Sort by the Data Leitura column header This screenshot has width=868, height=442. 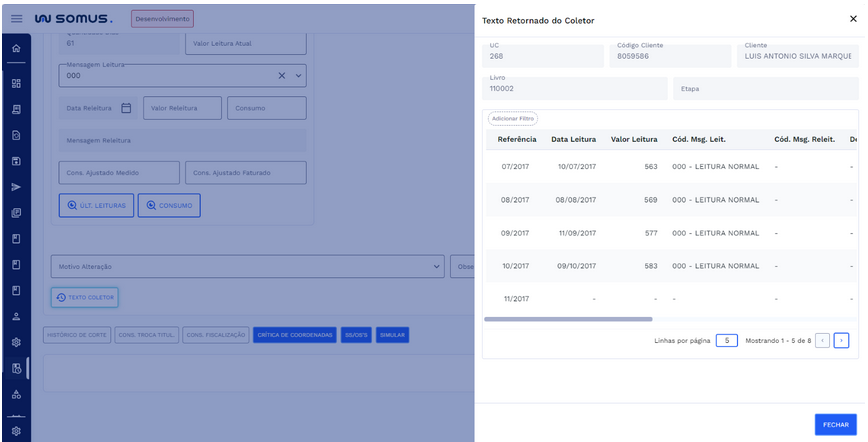[574, 139]
